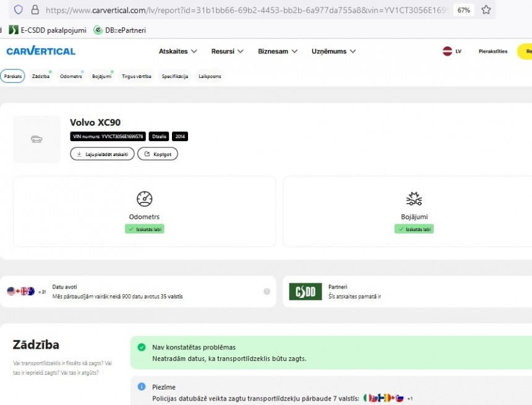Open the DB::ePartneri bookmark
This screenshot has width=532, height=405.
(120, 30)
